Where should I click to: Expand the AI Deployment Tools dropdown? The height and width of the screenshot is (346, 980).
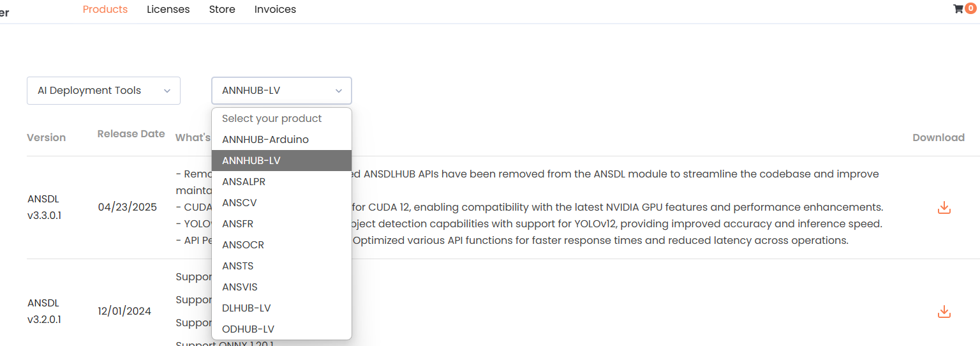103,91
